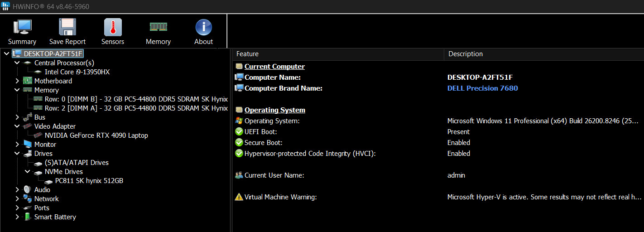This screenshot has width=644, height=232.
Task: Expand the Monitor node
Action: click(17, 145)
